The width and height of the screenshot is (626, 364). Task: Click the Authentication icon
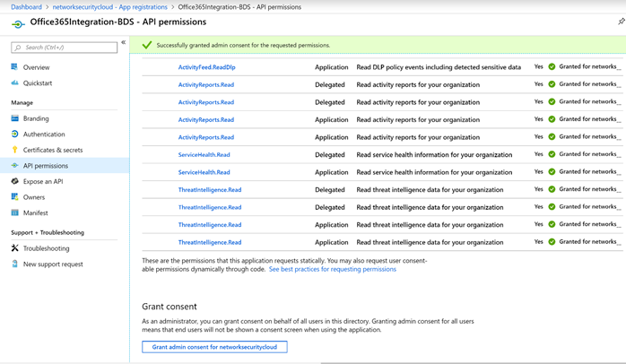tap(14, 134)
